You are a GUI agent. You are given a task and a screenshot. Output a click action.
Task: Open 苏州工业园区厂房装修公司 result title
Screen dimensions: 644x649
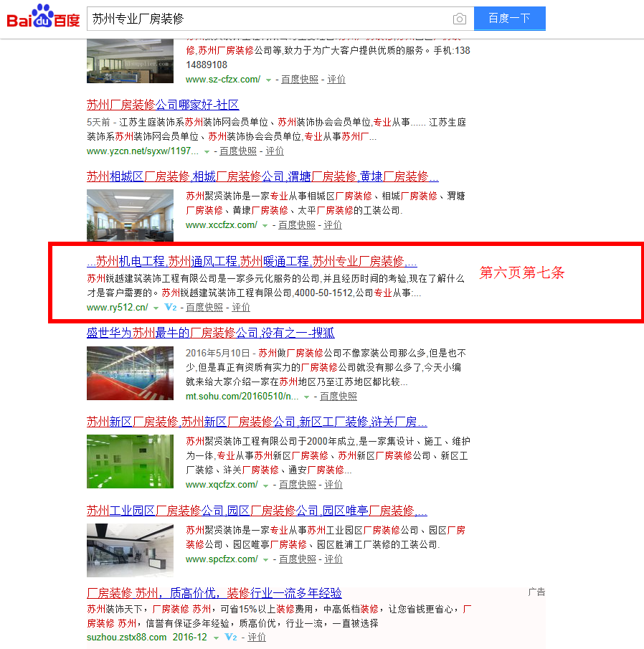pyautogui.click(x=257, y=511)
